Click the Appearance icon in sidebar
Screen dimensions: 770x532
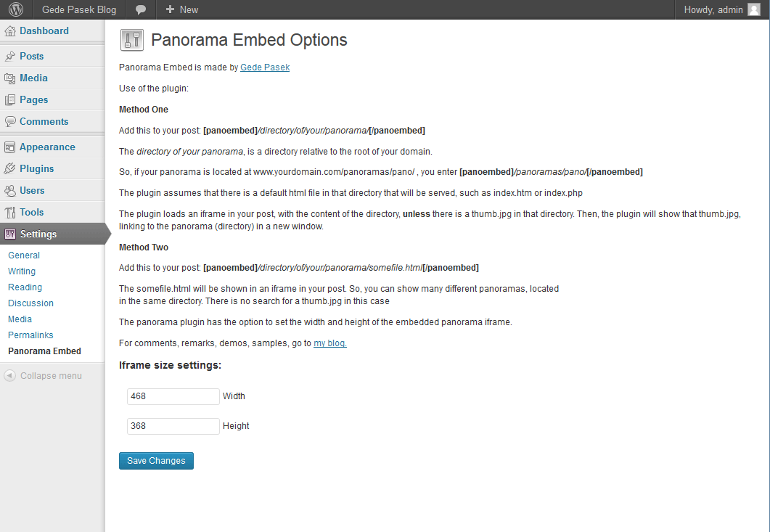[x=10, y=147]
